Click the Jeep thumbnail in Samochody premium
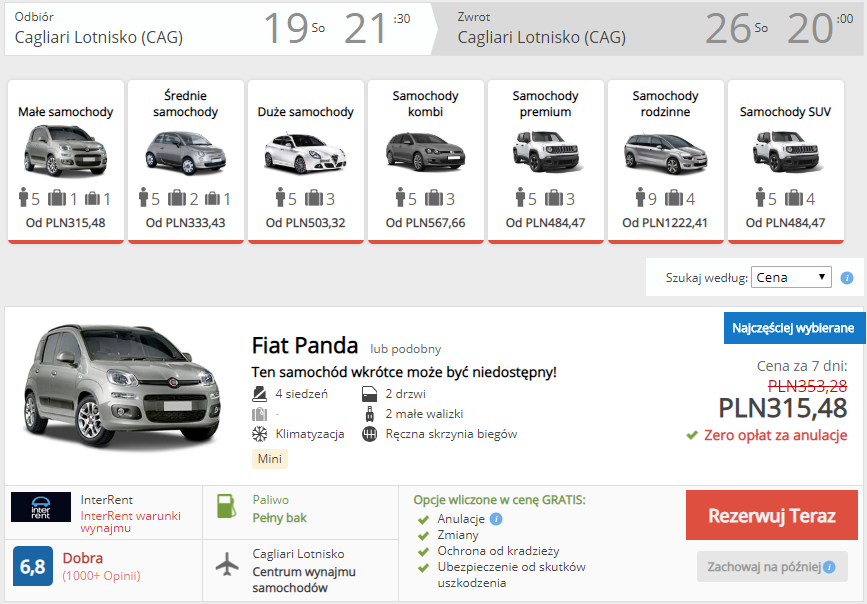 [546, 151]
